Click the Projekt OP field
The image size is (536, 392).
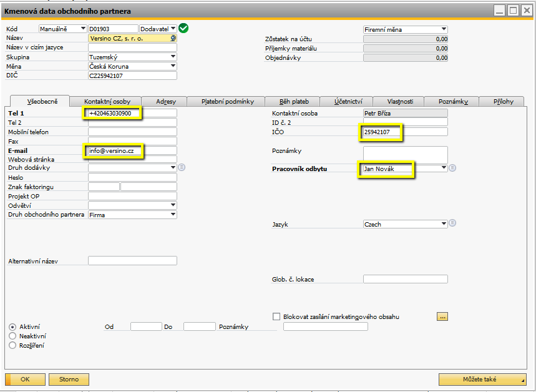133,196
